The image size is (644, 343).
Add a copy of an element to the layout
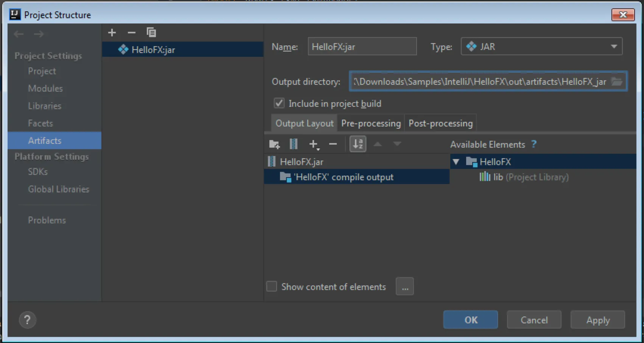pos(314,144)
